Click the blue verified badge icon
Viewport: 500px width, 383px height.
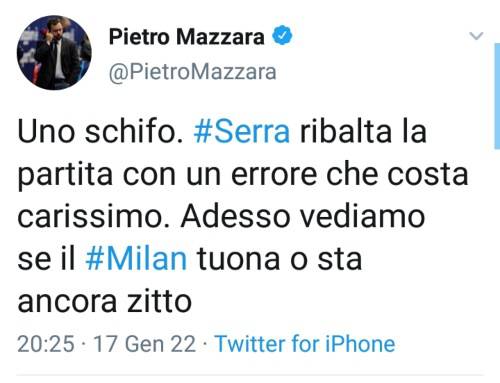point(283,35)
